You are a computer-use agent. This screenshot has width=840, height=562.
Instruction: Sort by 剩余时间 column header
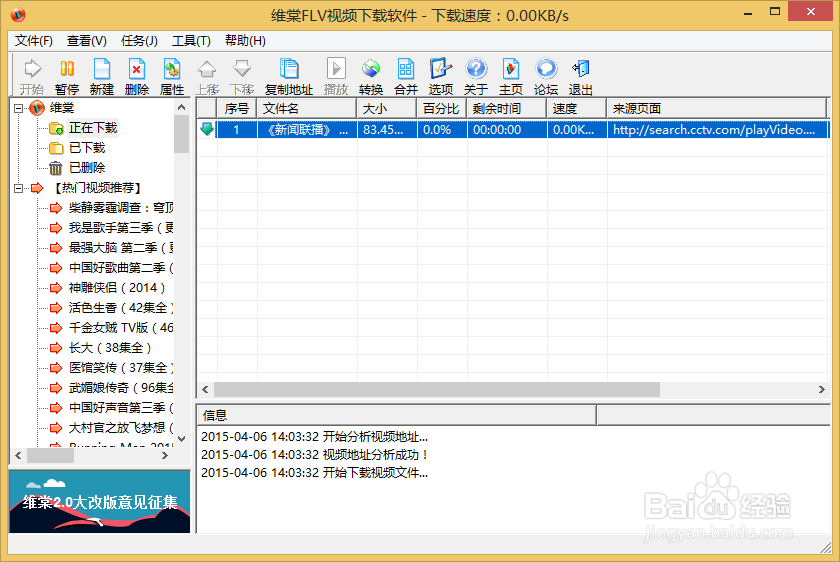click(x=507, y=109)
